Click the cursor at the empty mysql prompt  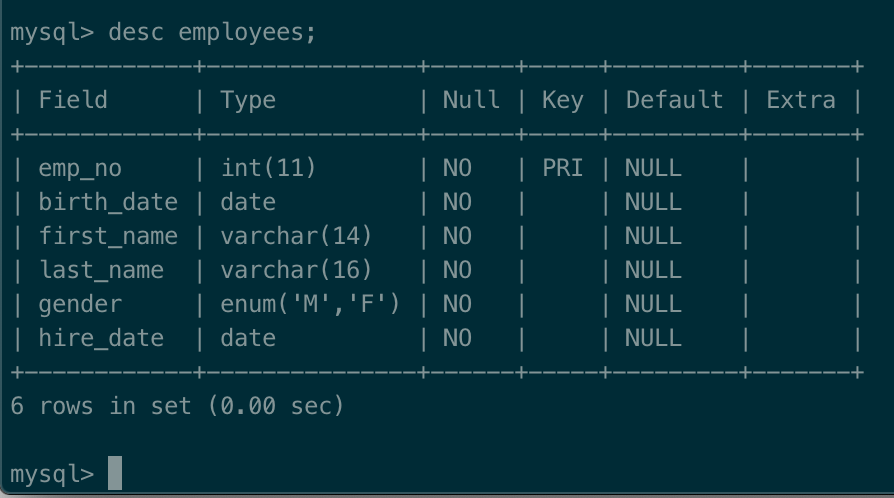pos(115,473)
